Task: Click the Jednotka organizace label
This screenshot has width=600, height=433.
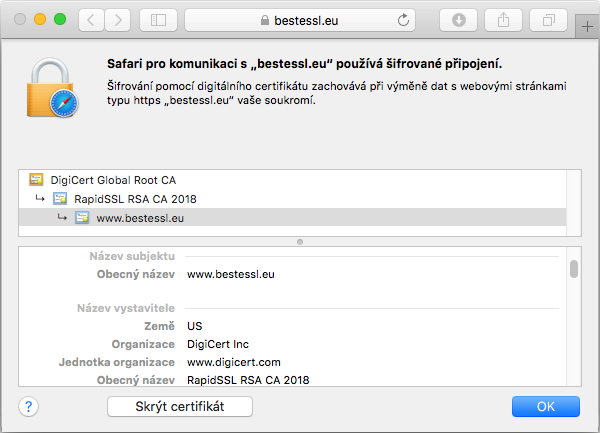Action: [x=117, y=362]
